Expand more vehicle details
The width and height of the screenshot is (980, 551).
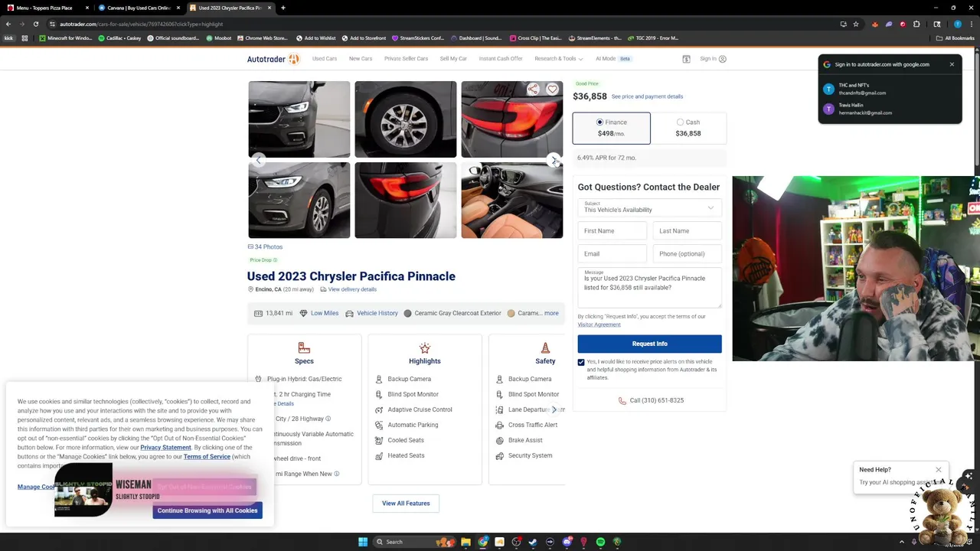pos(551,313)
